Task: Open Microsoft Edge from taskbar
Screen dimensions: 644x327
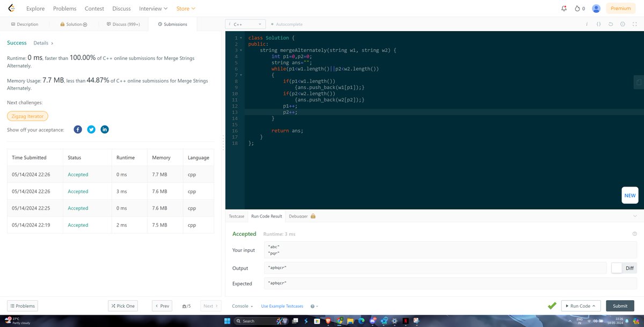Action: pyautogui.click(x=362, y=321)
